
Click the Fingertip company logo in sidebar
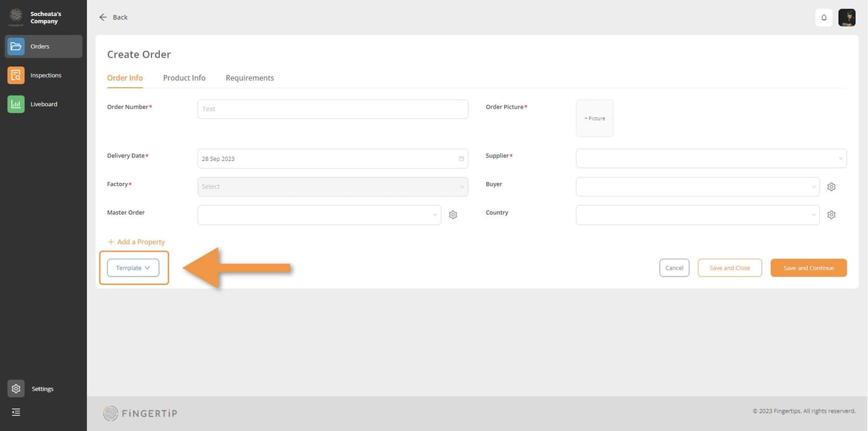(x=16, y=17)
